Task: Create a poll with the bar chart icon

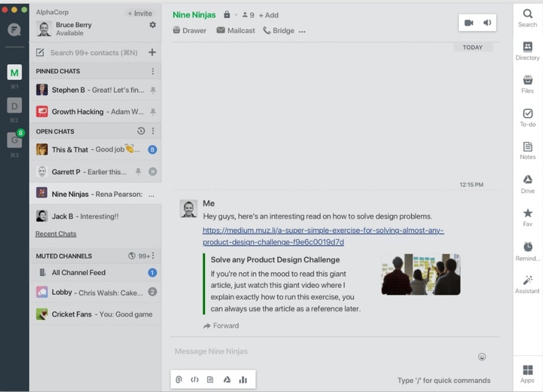Action: click(243, 380)
